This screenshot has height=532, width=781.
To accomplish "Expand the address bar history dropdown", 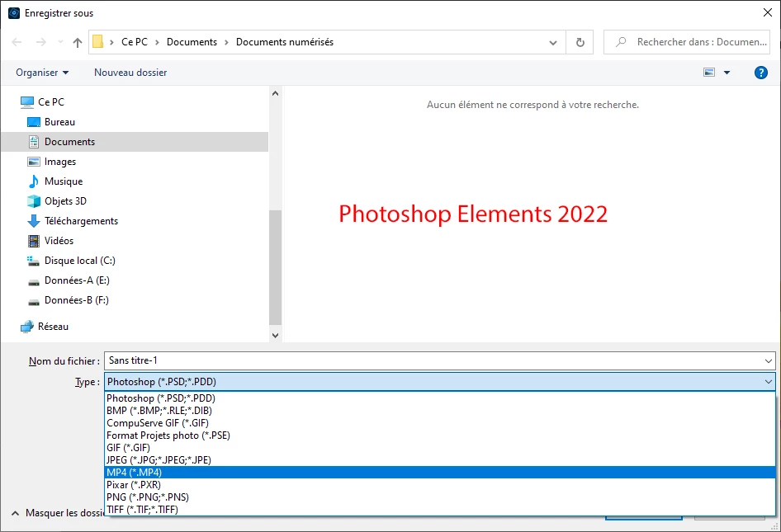I will coord(553,42).
